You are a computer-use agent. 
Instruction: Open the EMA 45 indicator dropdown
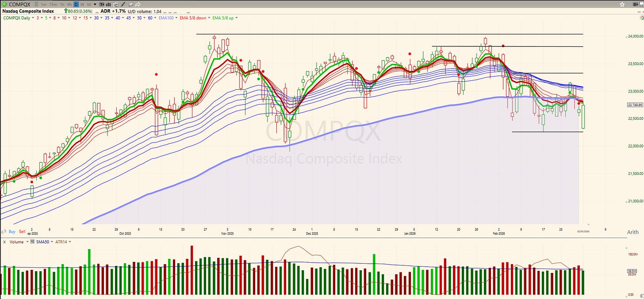pyautogui.click(x=134, y=18)
